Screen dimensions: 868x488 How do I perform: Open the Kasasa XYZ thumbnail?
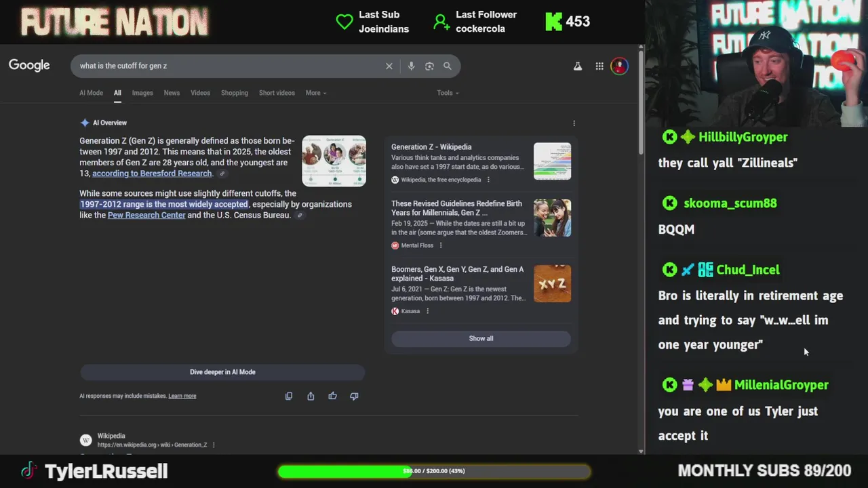point(552,283)
